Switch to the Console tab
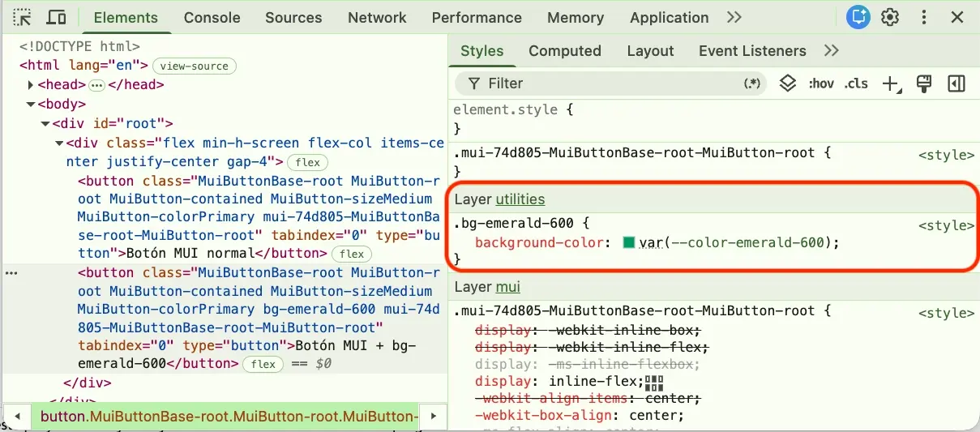 [x=212, y=17]
